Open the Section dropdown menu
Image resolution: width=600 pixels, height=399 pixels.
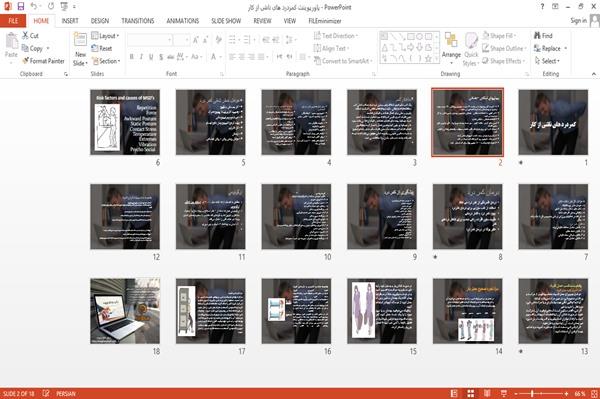106,61
